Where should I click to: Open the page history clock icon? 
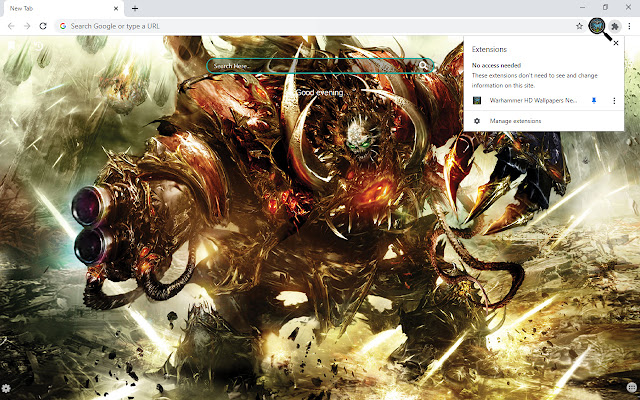click(39, 46)
